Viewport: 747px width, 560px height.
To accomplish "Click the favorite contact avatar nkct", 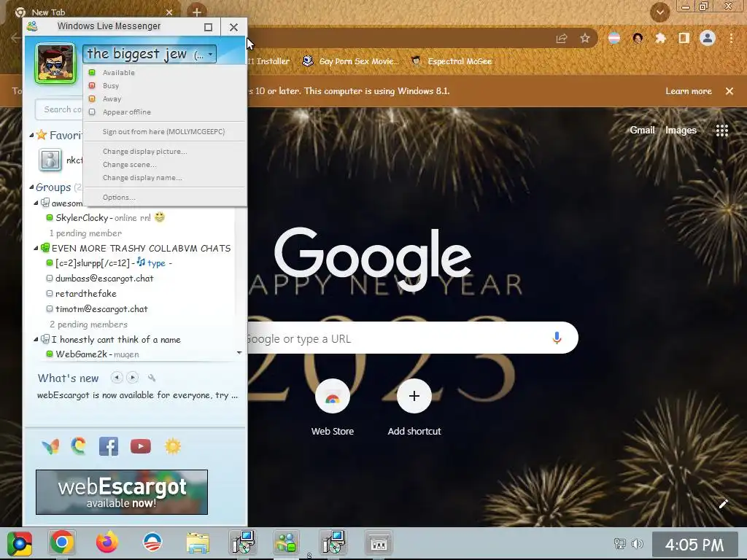I will click(50, 160).
